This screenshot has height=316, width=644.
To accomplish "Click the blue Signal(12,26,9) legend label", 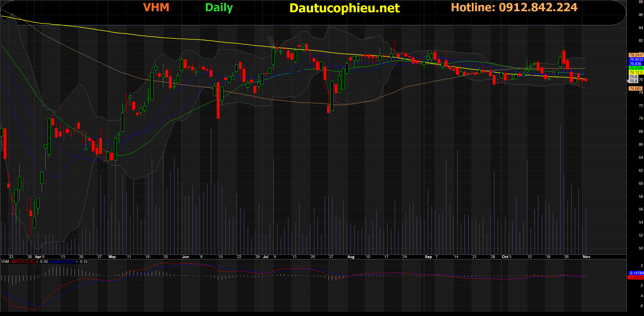I will coord(62,262).
